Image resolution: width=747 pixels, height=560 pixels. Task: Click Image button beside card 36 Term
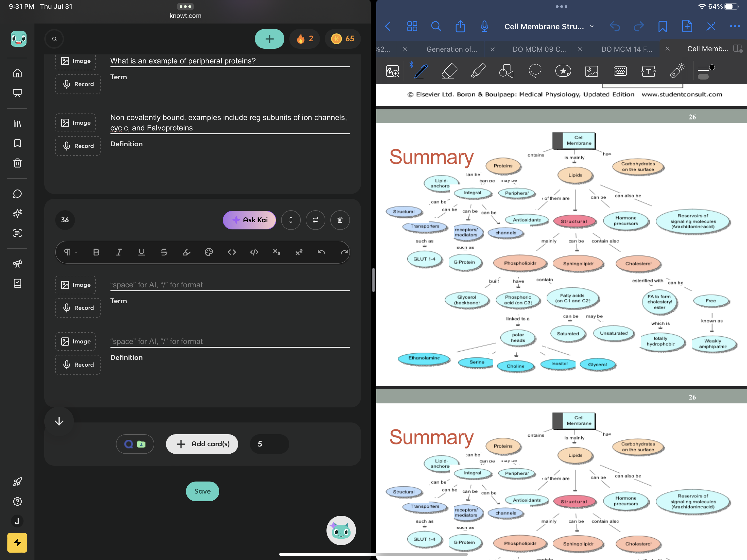tap(75, 285)
